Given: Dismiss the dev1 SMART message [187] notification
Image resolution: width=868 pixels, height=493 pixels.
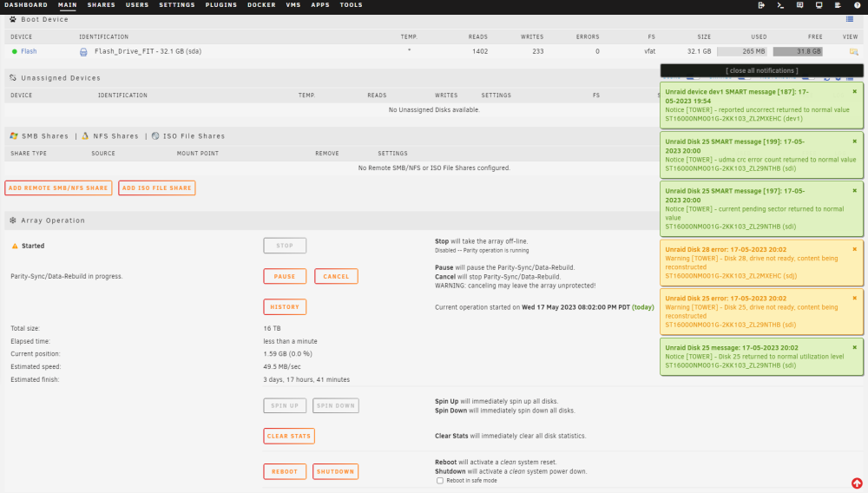Looking at the screenshot, I should tap(855, 92).
